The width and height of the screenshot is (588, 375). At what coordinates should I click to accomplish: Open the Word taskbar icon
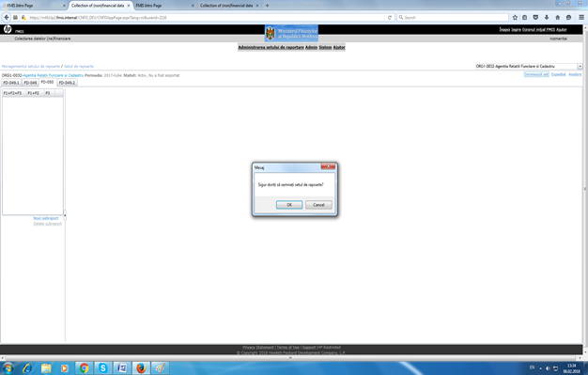(122, 368)
